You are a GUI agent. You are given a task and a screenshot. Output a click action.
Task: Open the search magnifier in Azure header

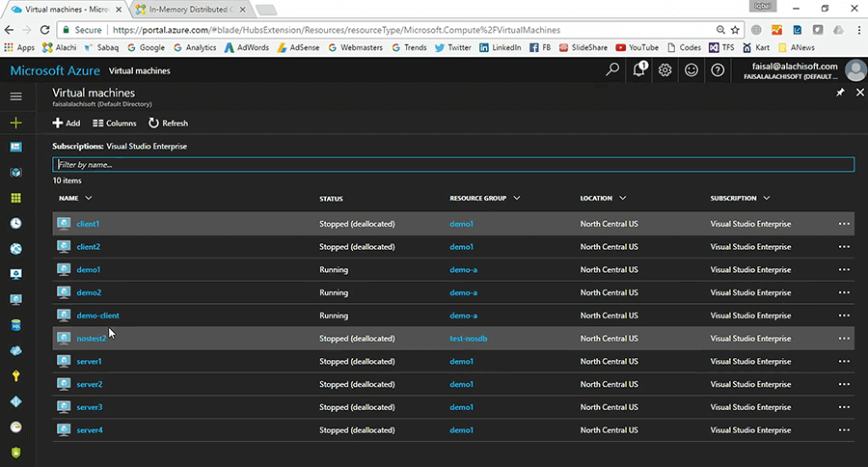coord(612,69)
